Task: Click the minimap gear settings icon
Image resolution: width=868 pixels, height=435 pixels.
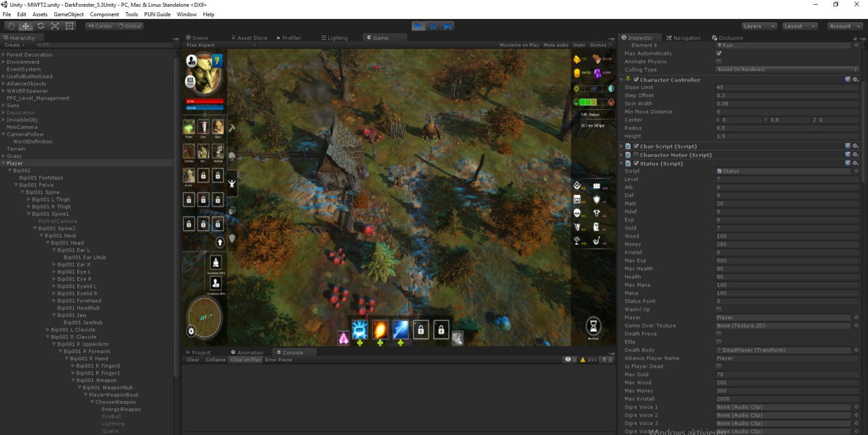Action: click(191, 331)
